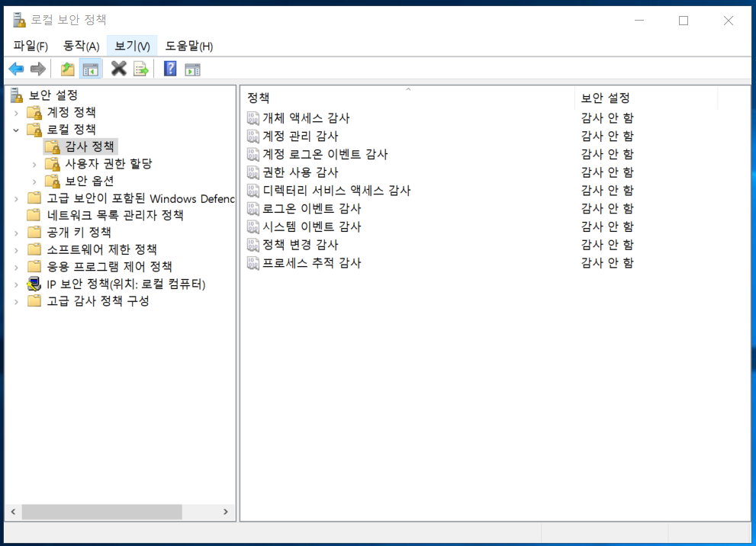Screen dimensions: 756x546
Task: Click the 보안 옵션 folder icon
Action: pos(53,181)
